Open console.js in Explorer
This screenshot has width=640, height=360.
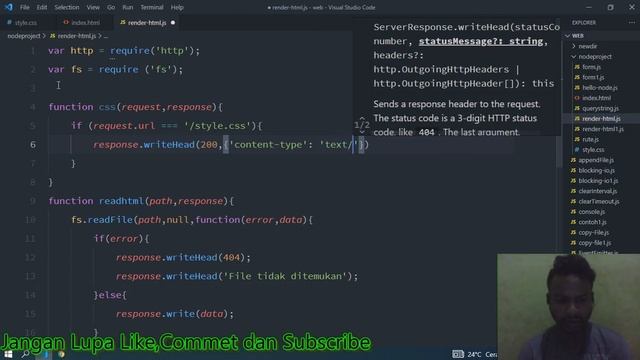click(591, 212)
